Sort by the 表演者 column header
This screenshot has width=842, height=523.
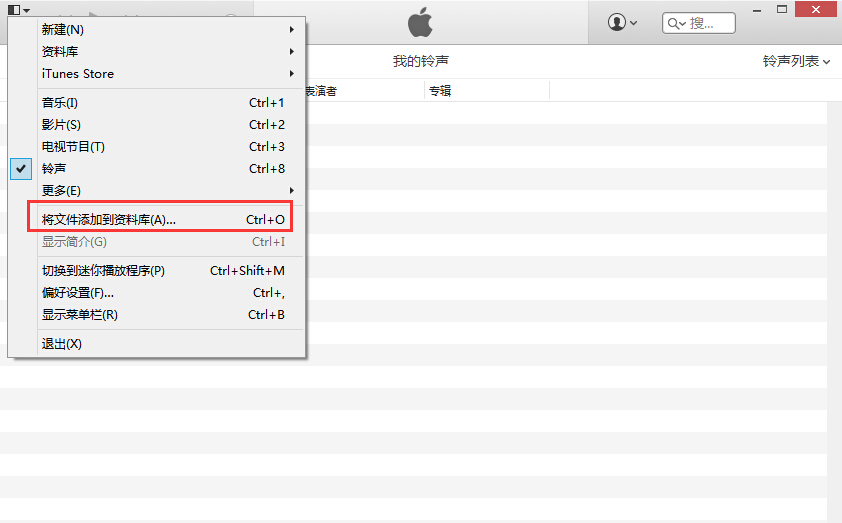pyautogui.click(x=321, y=91)
